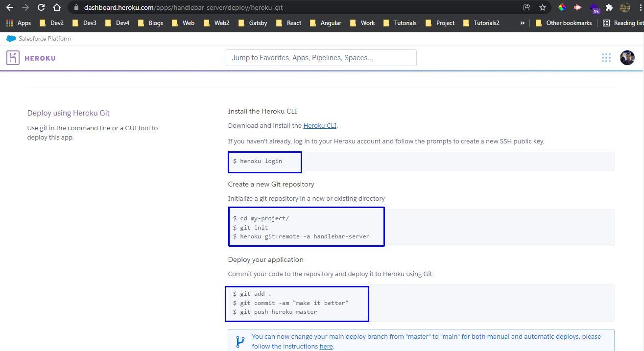644x351 pixels.
Task: Click the branch icon in the info notice
Action: tap(240, 341)
